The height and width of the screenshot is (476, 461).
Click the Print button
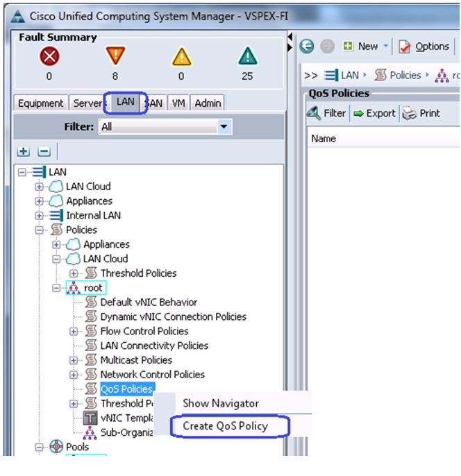coord(421,114)
